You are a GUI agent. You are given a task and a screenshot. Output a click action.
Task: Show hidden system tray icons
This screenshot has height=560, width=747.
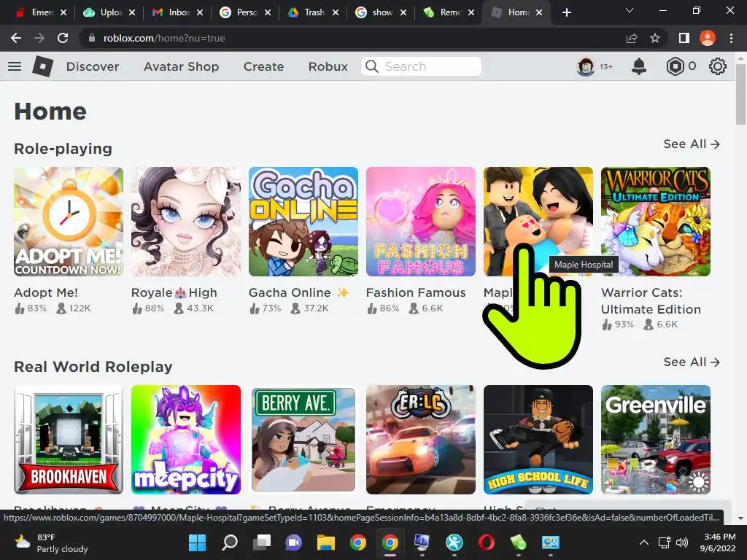[x=643, y=542]
